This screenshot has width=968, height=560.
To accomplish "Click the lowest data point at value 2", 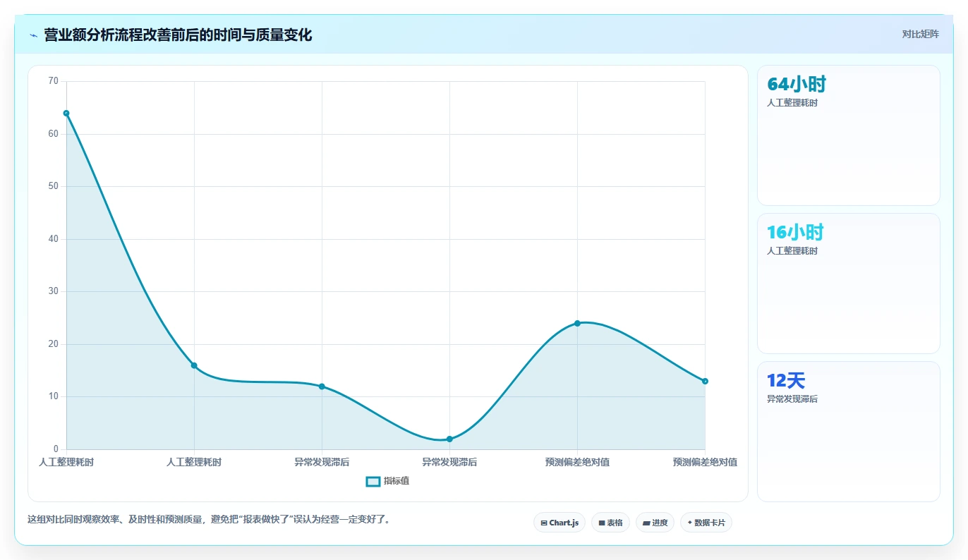I will coord(449,439).
